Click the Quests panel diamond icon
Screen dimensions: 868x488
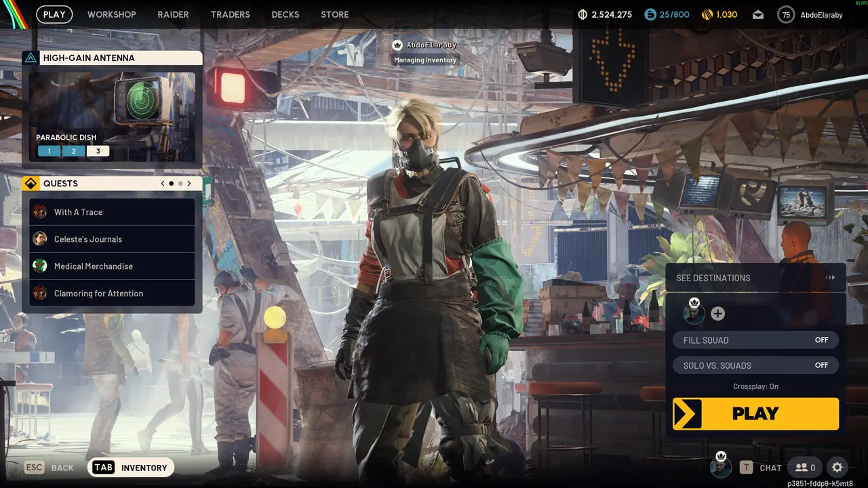[31, 184]
